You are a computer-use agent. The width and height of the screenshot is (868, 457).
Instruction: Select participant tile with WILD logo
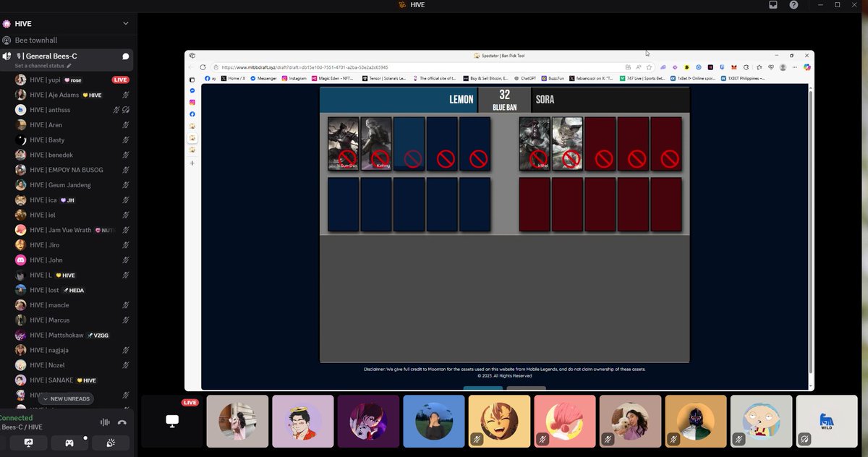coord(827,421)
